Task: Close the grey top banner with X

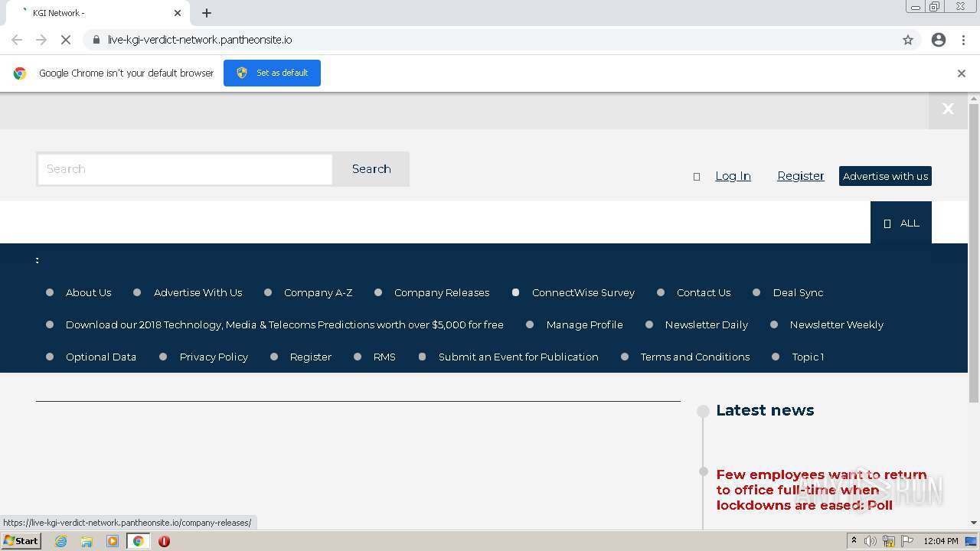Action: (948, 109)
